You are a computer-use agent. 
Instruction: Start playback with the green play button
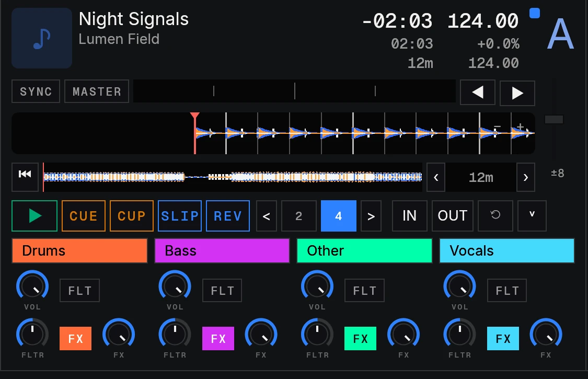[x=34, y=216]
